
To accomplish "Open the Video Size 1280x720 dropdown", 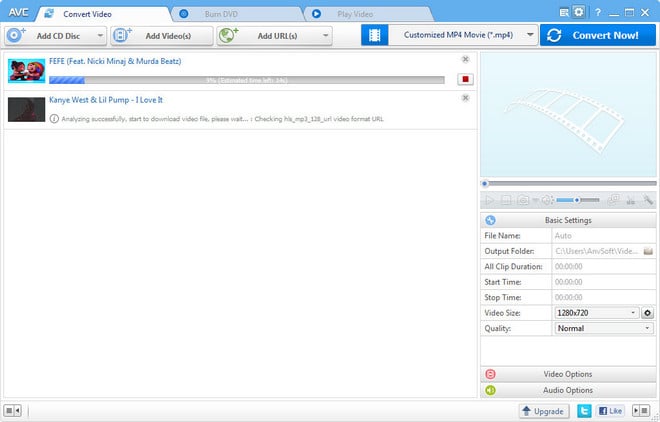I will pos(596,313).
